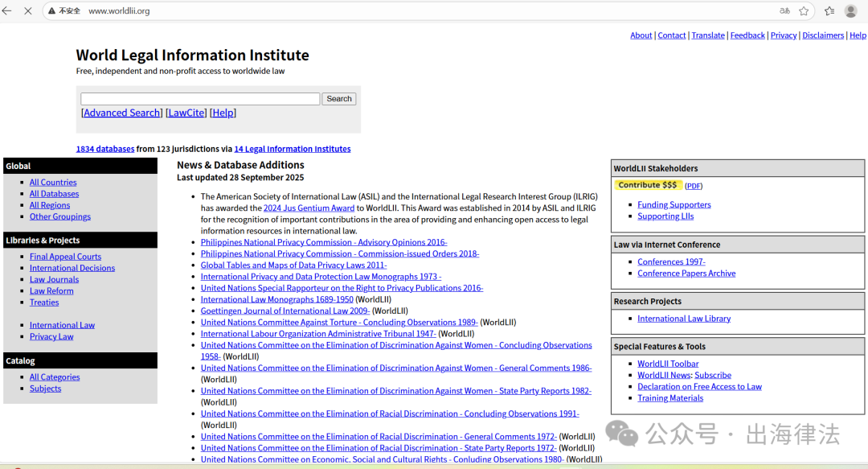This screenshot has width=868, height=469.
Task: Click yellow Contribute $$$ button
Action: (648, 185)
